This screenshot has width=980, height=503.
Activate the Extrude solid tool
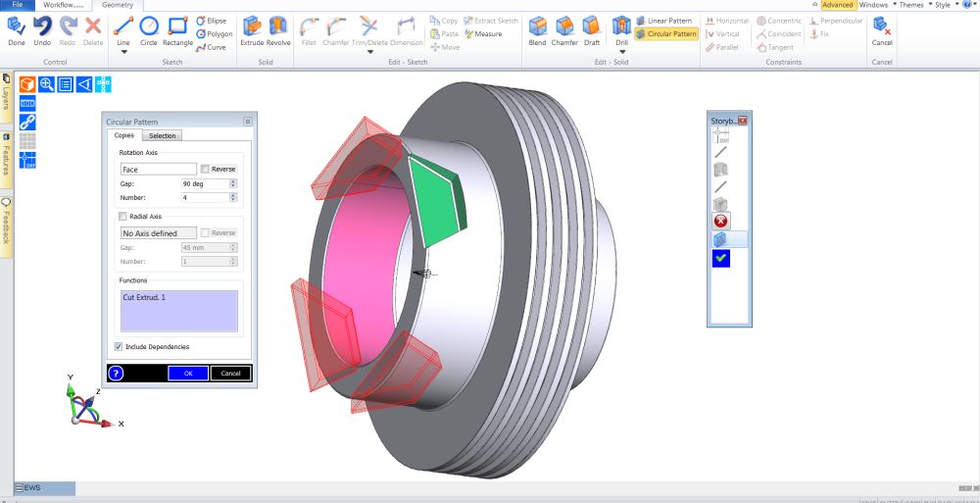click(x=252, y=31)
